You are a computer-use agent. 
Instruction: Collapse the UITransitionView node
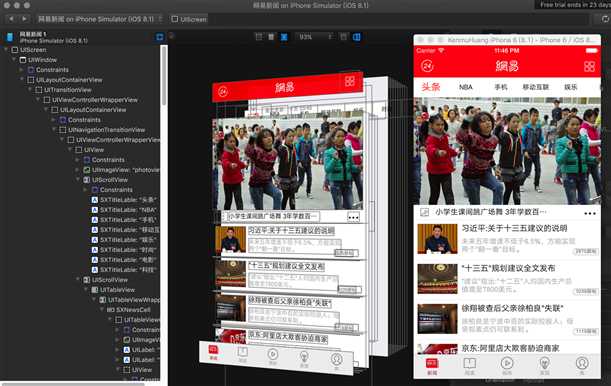30,90
